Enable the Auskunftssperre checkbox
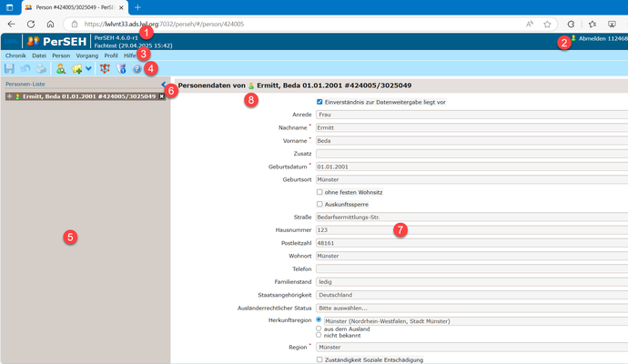 (319, 205)
